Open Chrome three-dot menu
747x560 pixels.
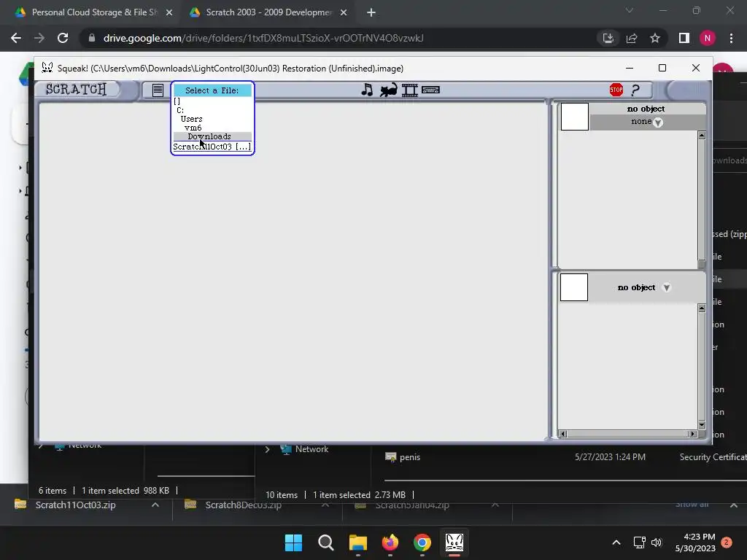pyautogui.click(x=731, y=38)
